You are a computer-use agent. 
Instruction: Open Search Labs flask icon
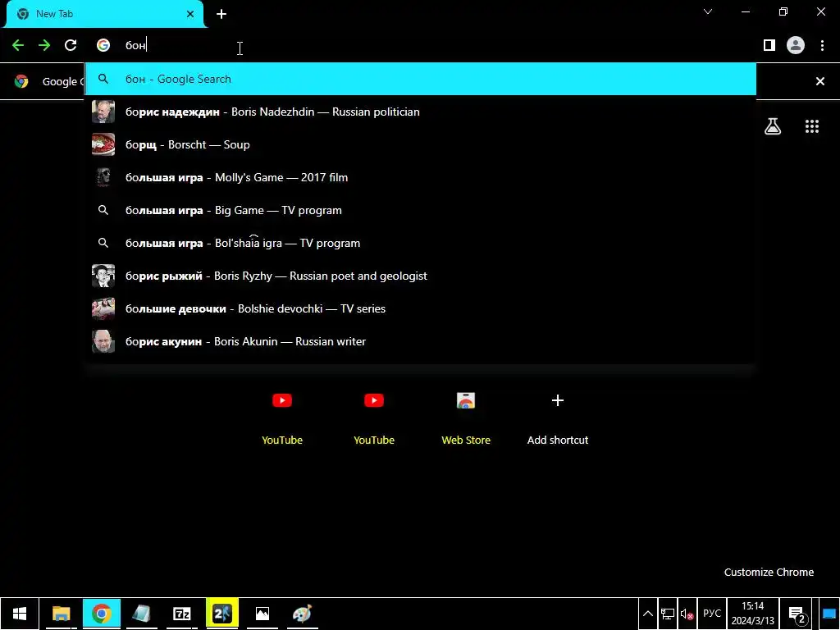(x=773, y=126)
